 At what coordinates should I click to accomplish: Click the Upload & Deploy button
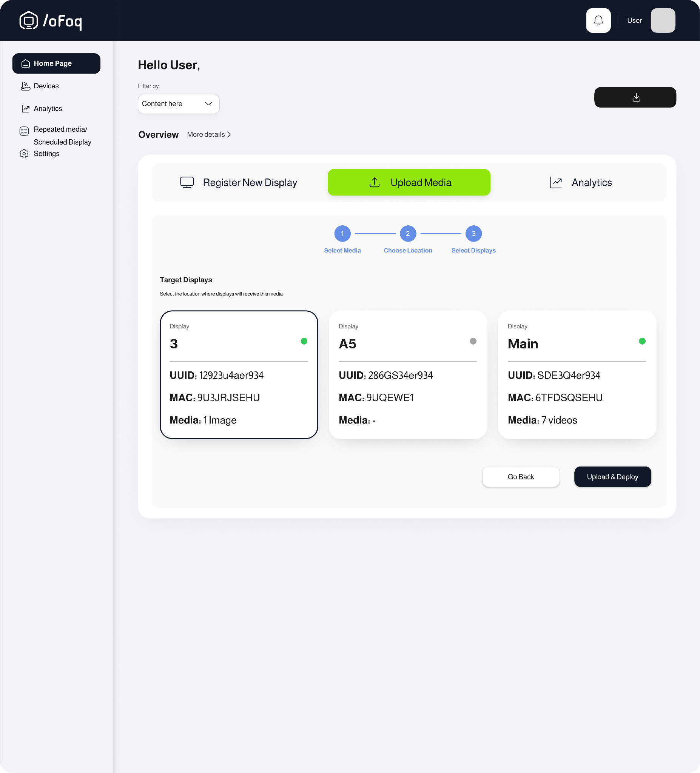(x=612, y=477)
